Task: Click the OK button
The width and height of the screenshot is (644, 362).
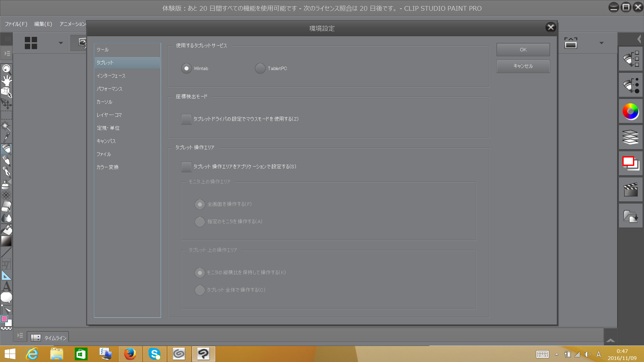Action: click(523, 50)
